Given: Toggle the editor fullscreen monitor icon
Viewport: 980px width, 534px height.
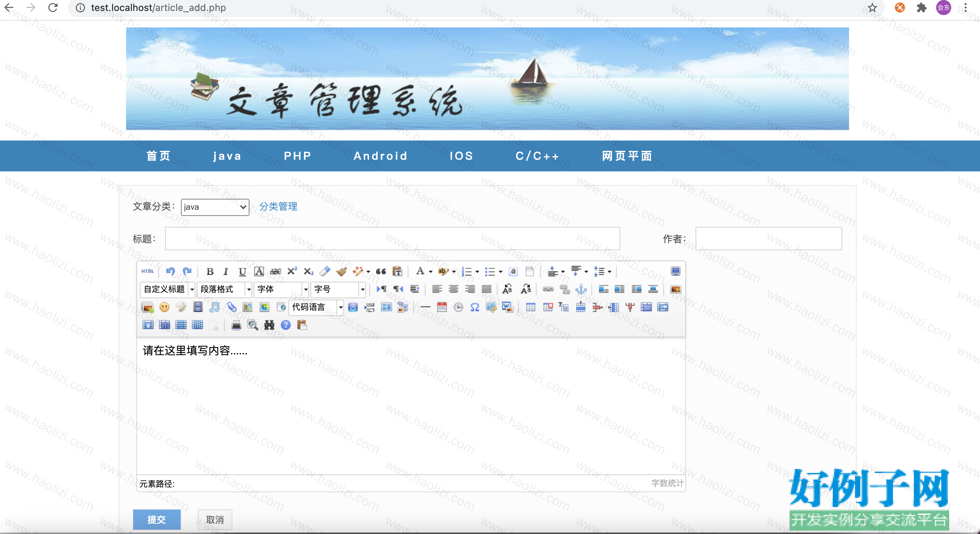Looking at the screenshot, I should pyautogui.click(x=676, y=271).
